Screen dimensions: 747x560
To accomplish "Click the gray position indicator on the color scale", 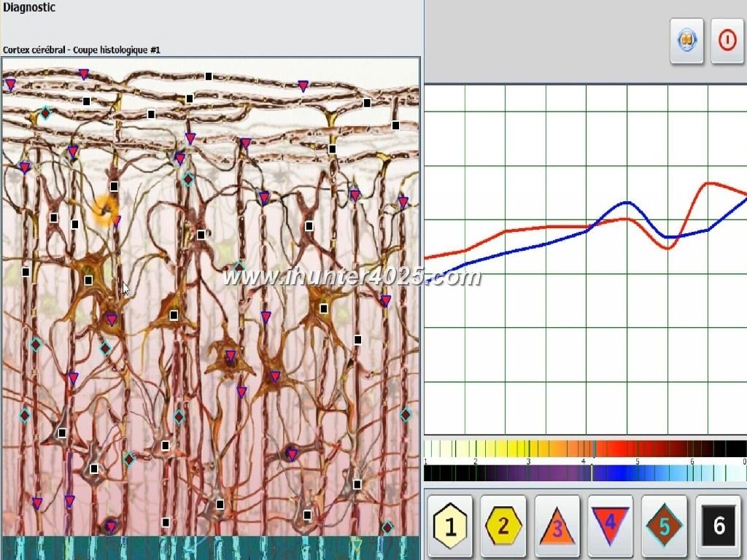I will [592, 472].
